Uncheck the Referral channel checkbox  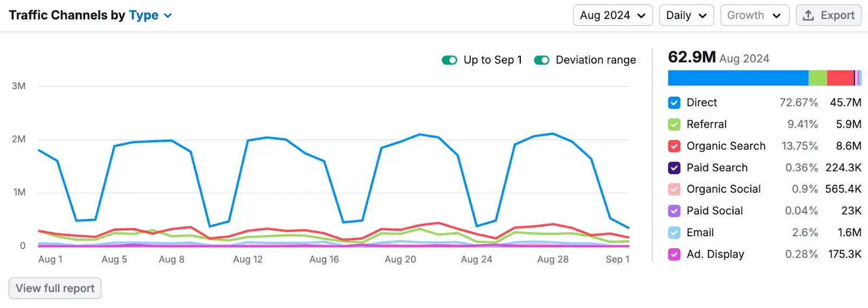pyautogui.click(x=674, y=124)
